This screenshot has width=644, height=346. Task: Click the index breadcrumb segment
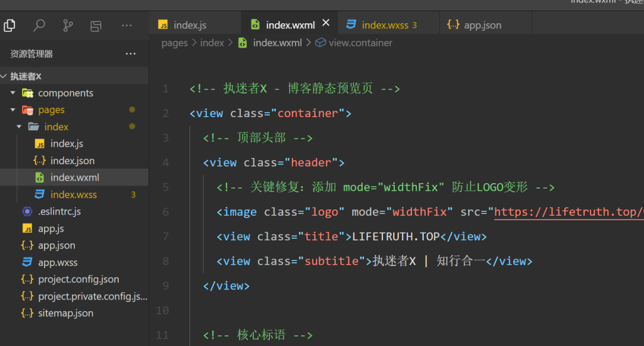pyautogui.click(x=212, y=43)
